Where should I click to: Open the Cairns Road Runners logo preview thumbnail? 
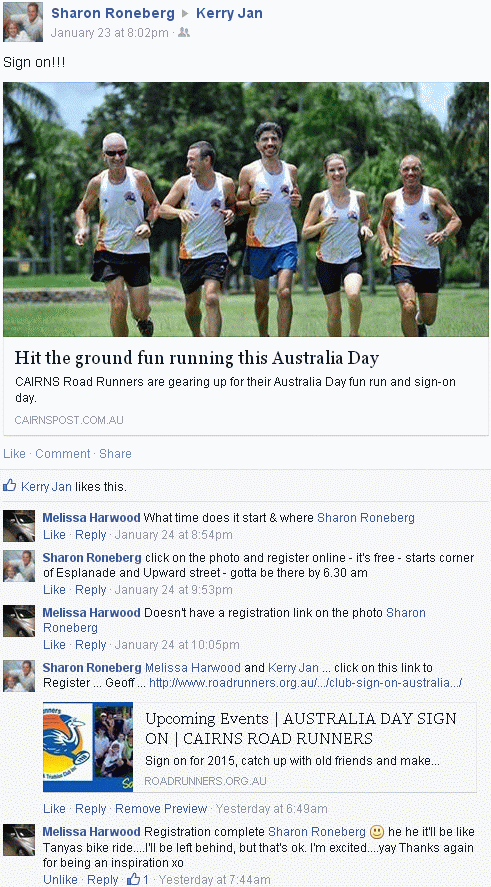[88, 747]
